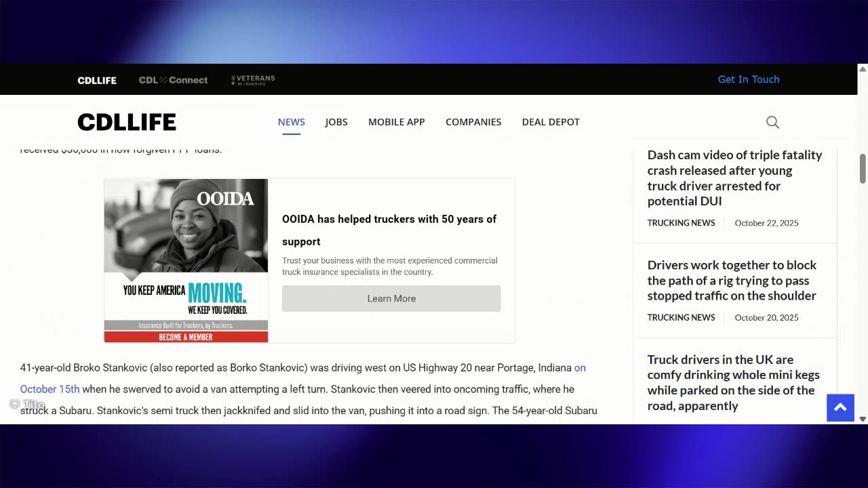The height and width of the screenshot is (488, 868).
Task: Click the Learn More ad button
Action: pos(391,298)
